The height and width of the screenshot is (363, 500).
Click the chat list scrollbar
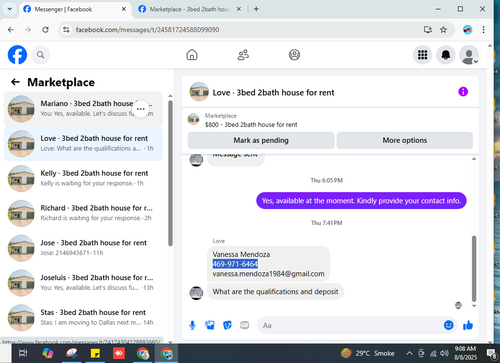click(170, 173)
